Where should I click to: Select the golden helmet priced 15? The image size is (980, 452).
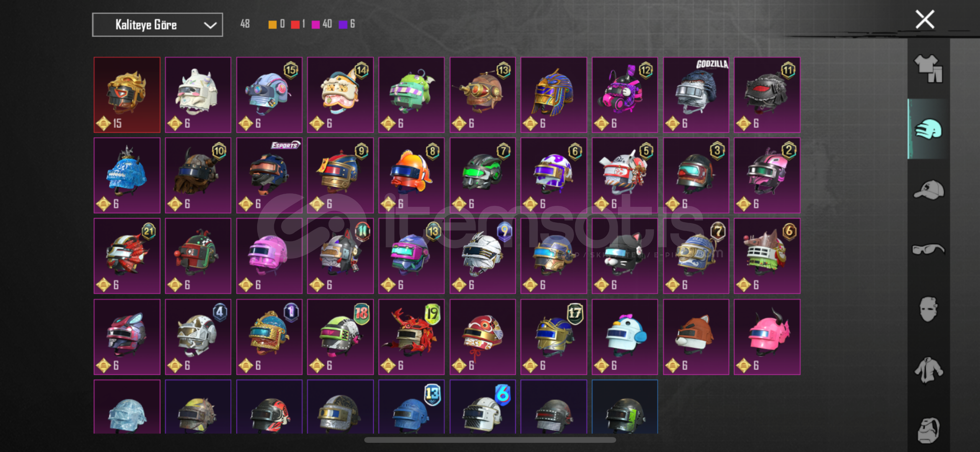(127, 95)
